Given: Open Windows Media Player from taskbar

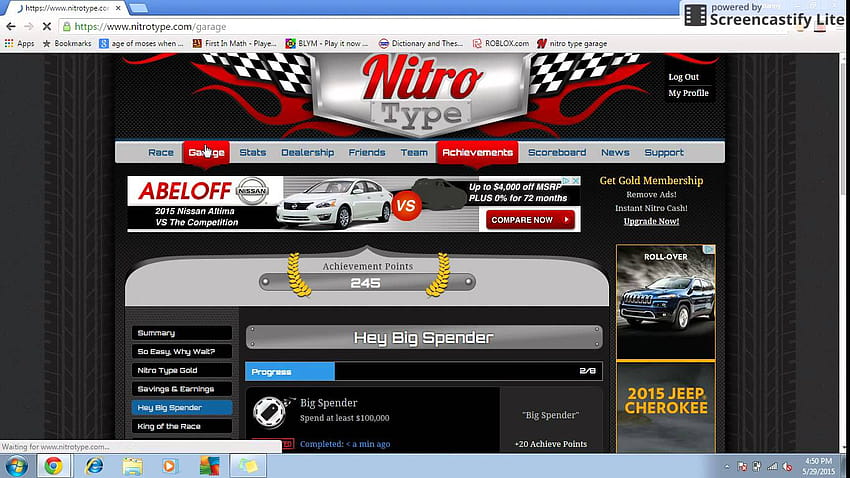Looking at the screenshot, I should coord(169,466).
